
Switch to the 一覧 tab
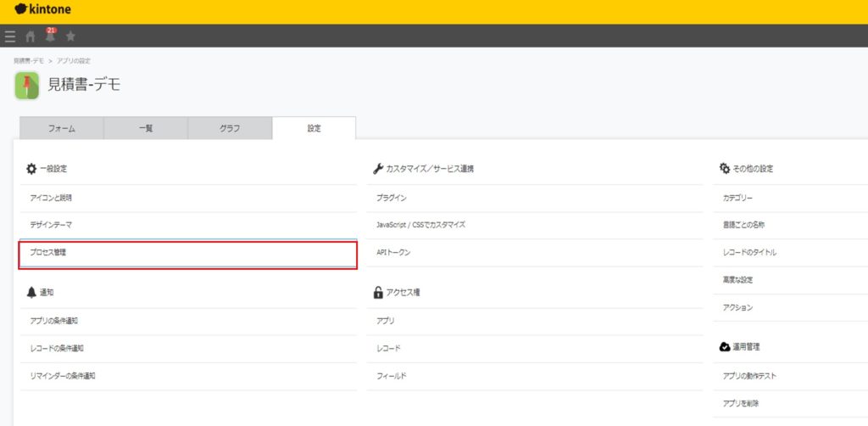[x=146, y=128]
